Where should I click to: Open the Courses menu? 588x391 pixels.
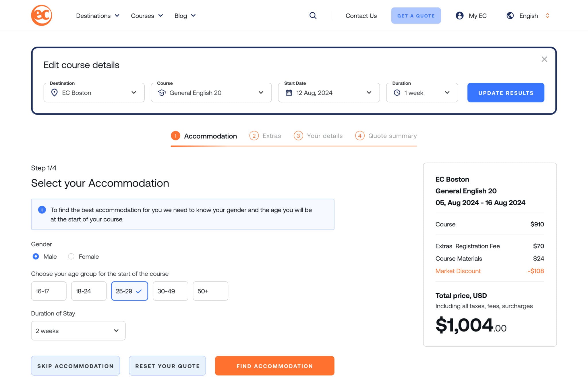pos(147,16)
